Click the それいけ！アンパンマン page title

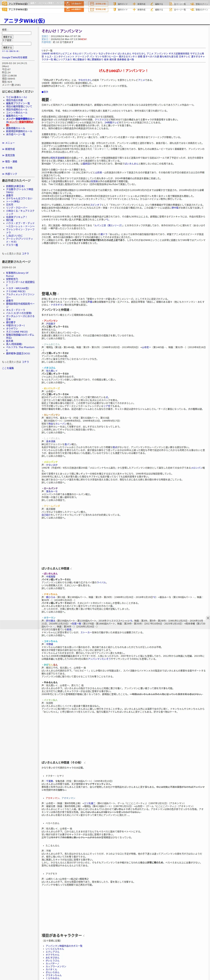[62, 31]
